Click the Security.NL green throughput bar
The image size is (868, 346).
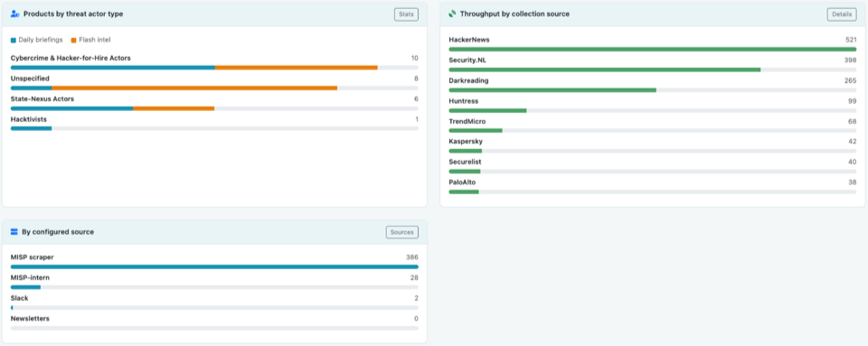tap(605, 70)
